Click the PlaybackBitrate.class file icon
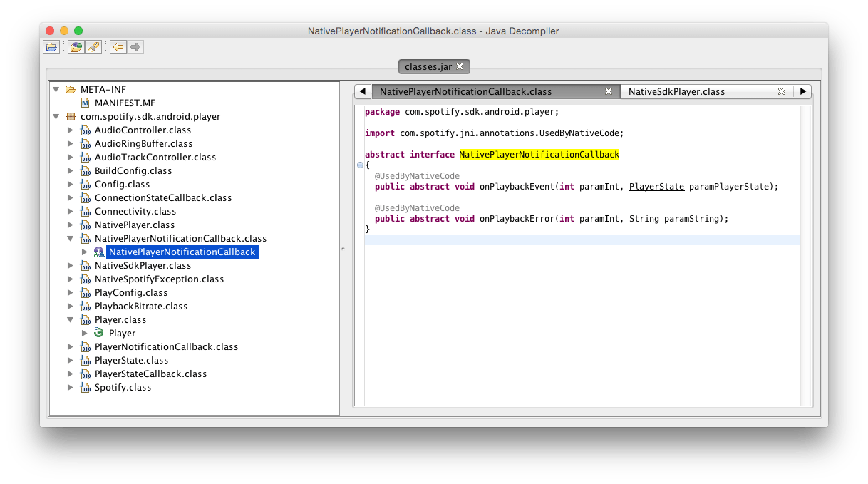The image size is (868, 484). [x=85, y=306]
